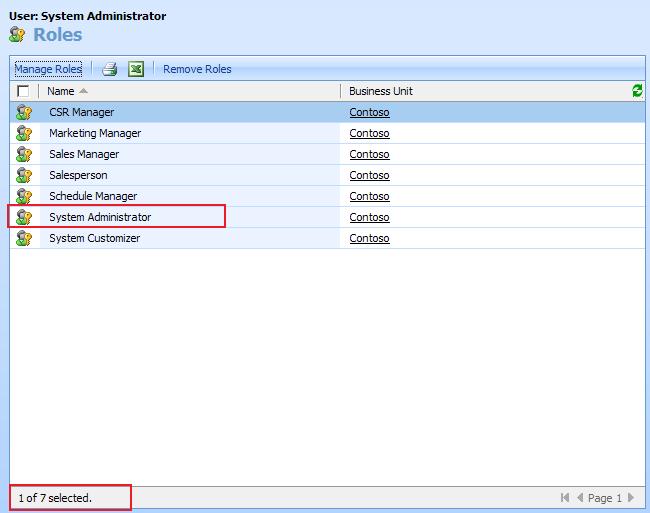Click the role icon beside Marketing Manager

[x=24, y=133]
